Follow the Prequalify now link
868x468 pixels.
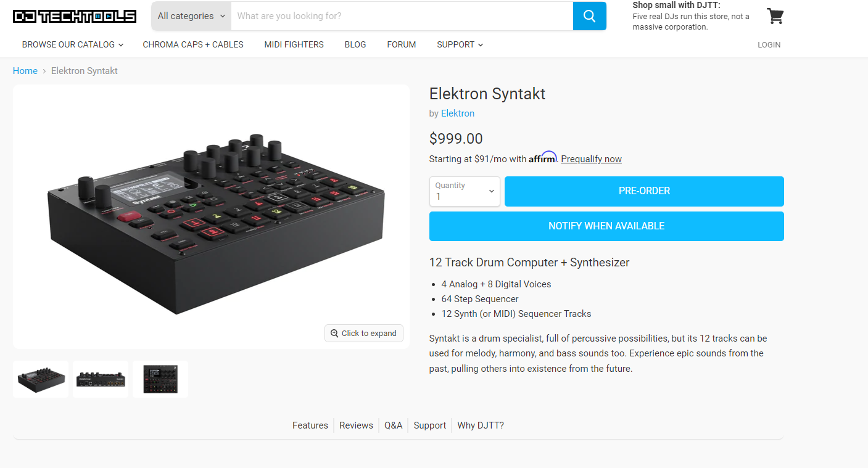591,159
